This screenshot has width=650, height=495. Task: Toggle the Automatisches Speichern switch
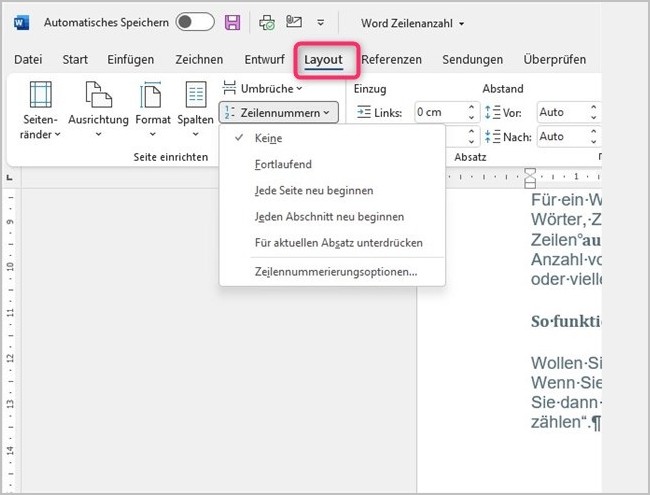click(x=194, y=22)
